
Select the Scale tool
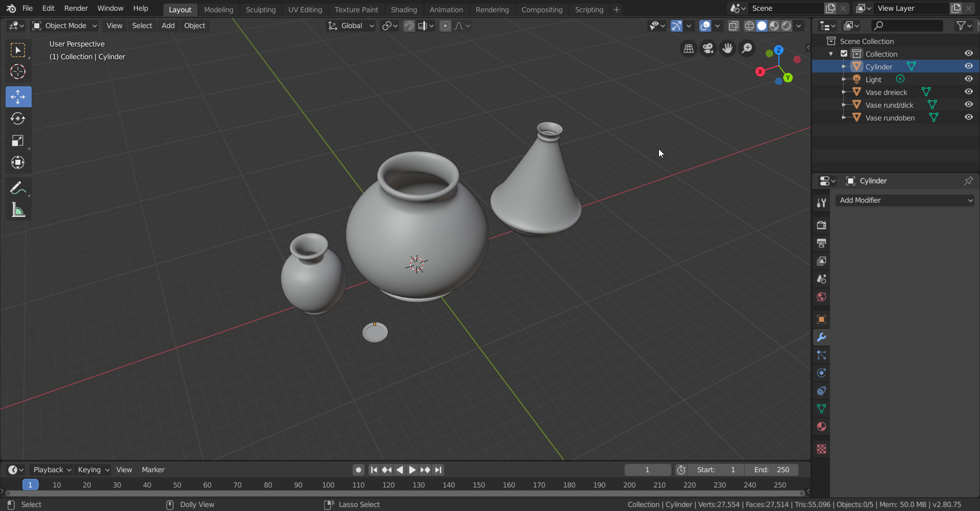pos(18,140)
